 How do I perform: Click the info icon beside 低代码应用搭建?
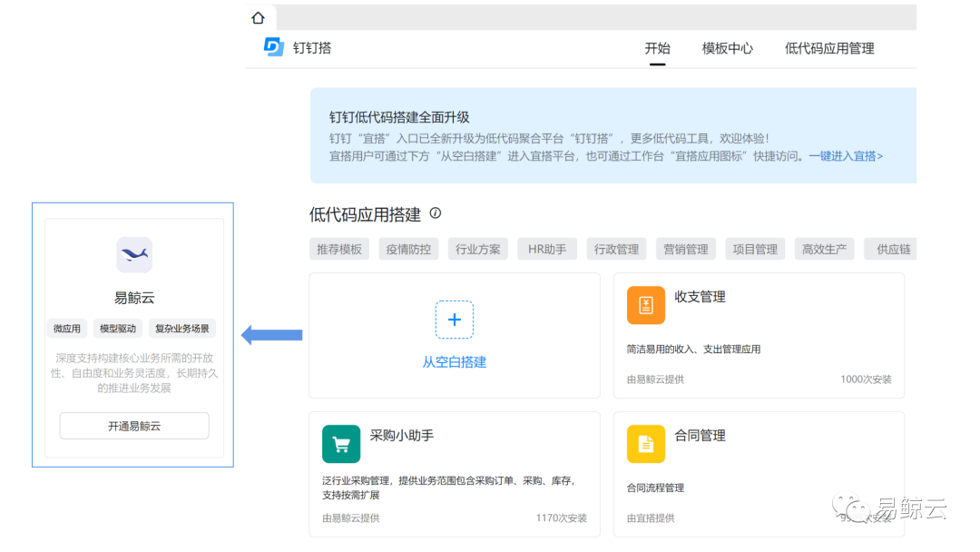pos(436,213)
